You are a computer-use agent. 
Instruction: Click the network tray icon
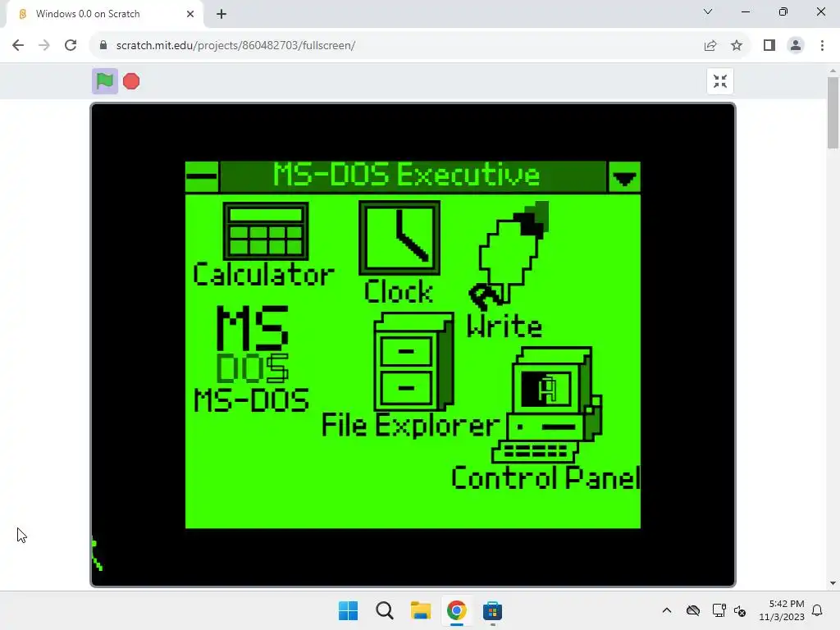click(x=719, y=610)
